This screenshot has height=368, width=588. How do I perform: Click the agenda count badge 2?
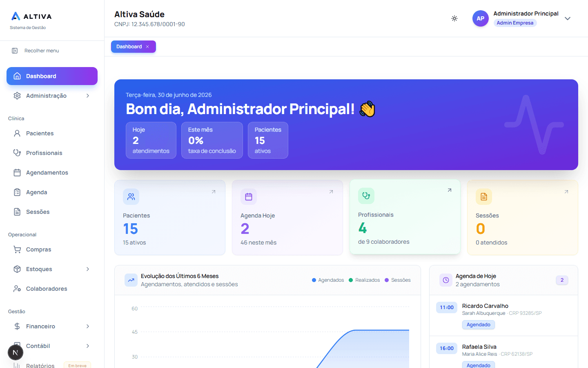562,280
